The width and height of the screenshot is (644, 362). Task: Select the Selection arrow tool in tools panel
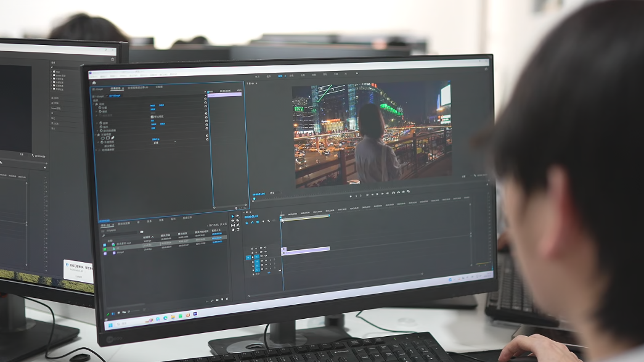pyautogui.click(x=233, y=216)
